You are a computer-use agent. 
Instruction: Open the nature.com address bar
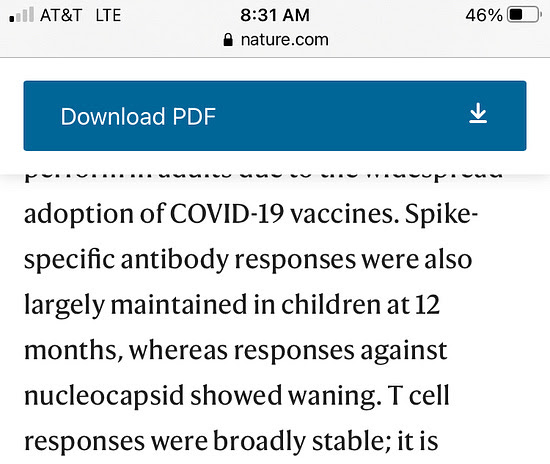point(276,40)
